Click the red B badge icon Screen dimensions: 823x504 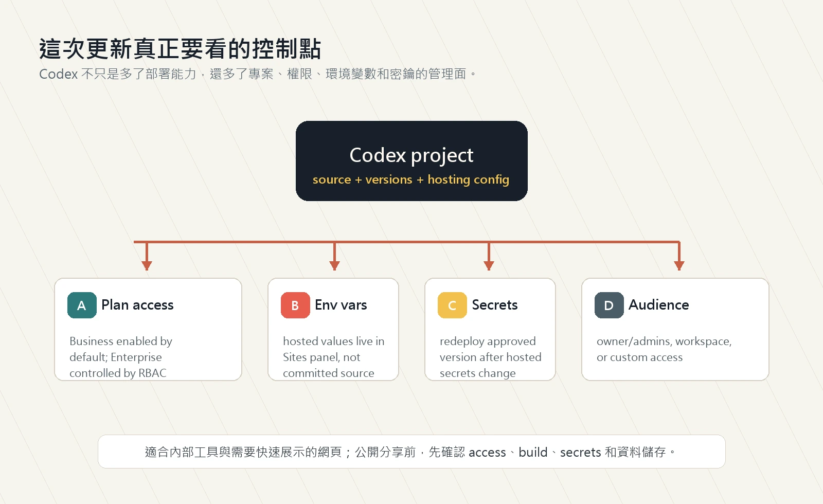pos(295,305)
